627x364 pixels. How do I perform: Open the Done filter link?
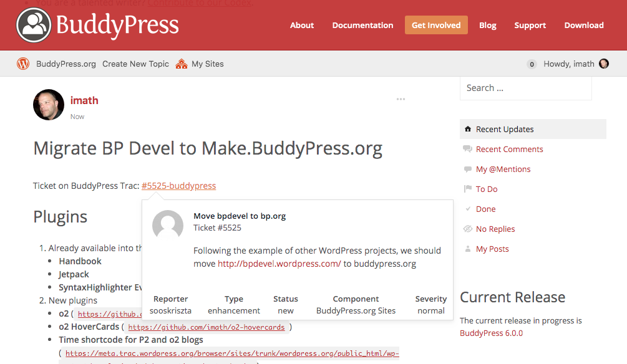click(485, 209)
